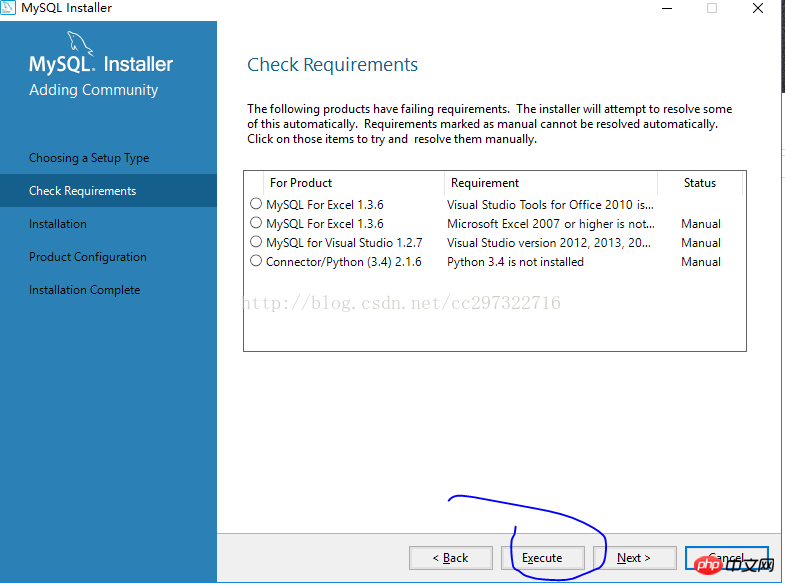Minimize the MySQL Installer window
Viewport: 785px width, 585px height.
pos(667,8)
